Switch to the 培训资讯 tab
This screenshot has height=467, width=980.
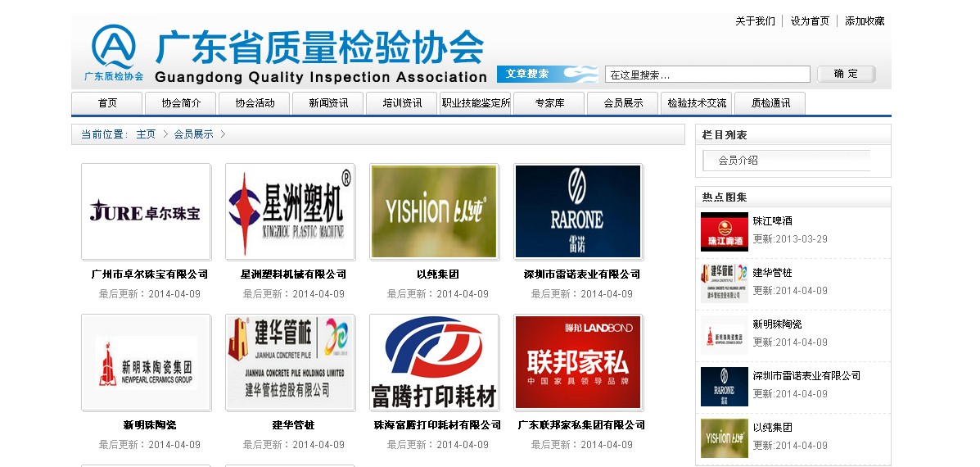point(402,103)
